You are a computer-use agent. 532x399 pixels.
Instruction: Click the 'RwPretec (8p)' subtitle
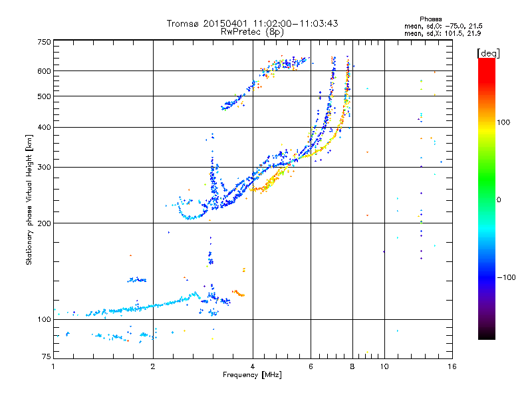(x=252, y=32)
